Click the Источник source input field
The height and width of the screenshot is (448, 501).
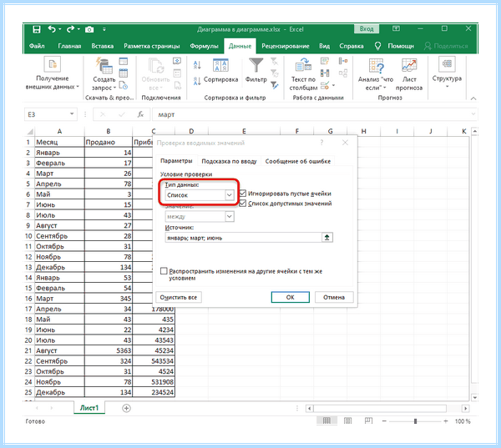pyautogui.click(x=244, y=238)
